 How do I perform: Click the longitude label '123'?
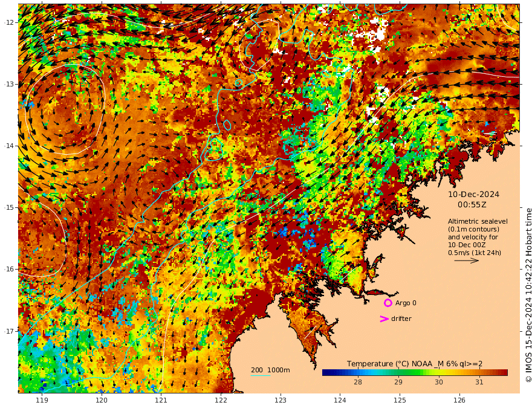pos(281,401)
